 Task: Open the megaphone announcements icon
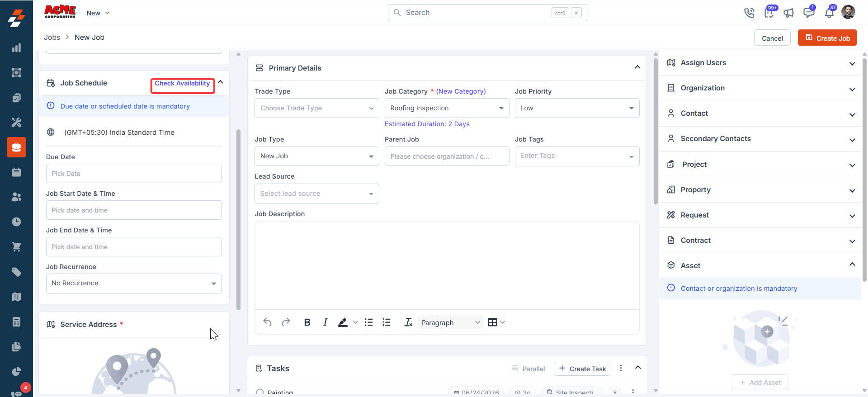789,13
